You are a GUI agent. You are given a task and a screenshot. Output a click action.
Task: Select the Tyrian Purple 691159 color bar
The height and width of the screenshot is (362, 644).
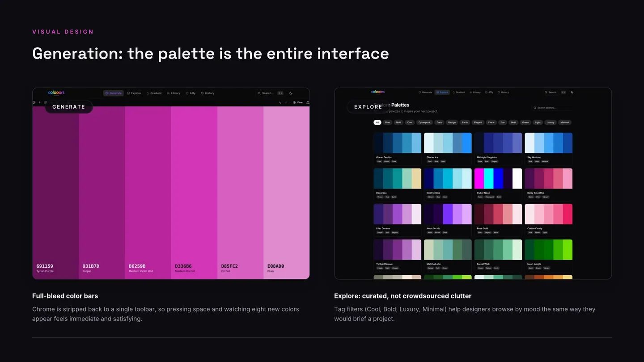[x=56, y=193]
